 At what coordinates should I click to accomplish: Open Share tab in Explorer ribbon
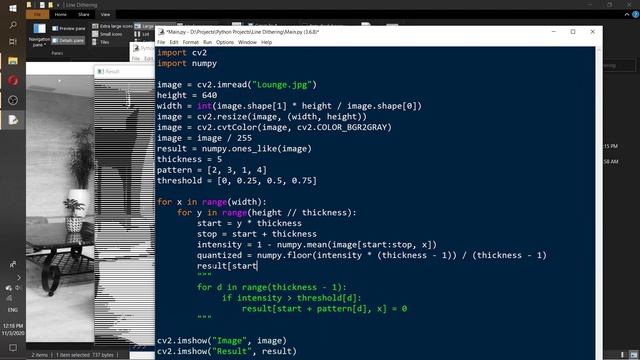coord(84,14)
